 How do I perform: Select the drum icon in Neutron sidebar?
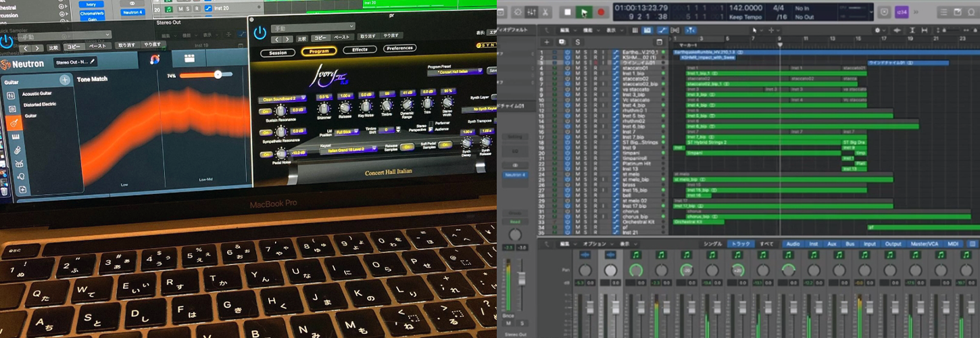[x=20, y=164]
